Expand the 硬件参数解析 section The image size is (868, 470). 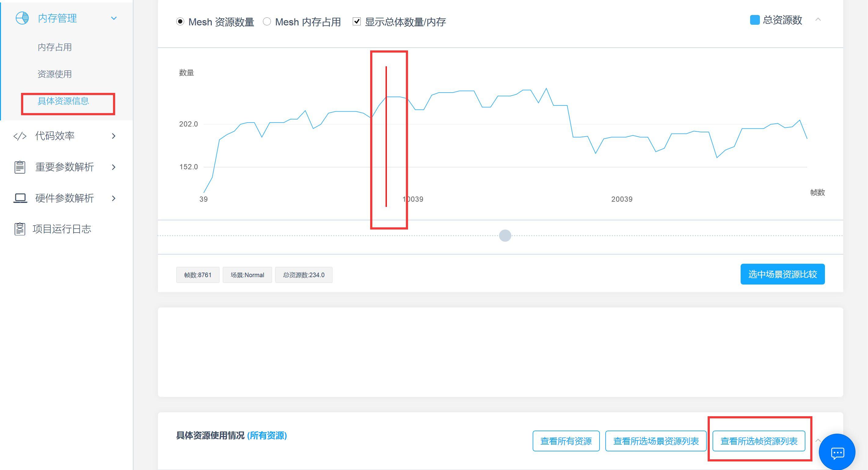click(x=114, y=198)
